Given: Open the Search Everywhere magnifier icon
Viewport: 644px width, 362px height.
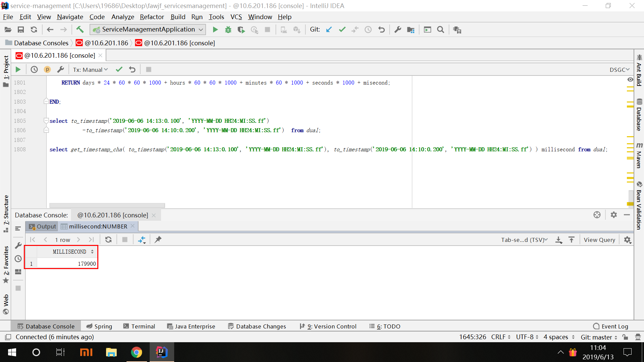Looking at the screenshot, I should pyautogui.click(x=440, y=30).
